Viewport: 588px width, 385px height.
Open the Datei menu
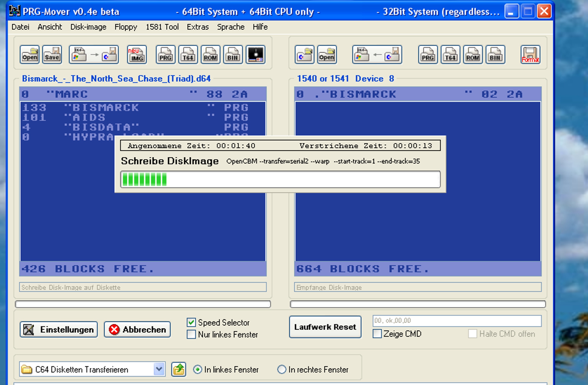[20, 27]
